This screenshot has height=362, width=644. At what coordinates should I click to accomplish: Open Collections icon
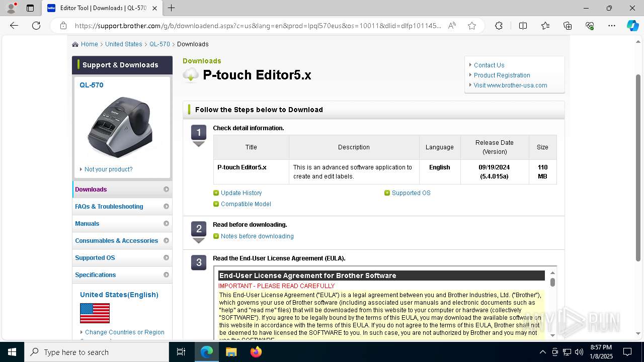(568, 26)
